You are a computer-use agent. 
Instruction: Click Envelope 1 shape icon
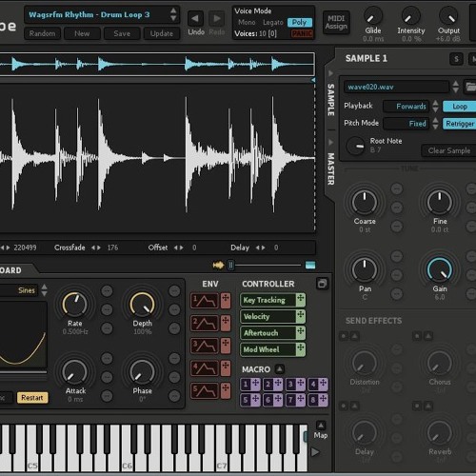pyautogui.click(x=205, y=301)
